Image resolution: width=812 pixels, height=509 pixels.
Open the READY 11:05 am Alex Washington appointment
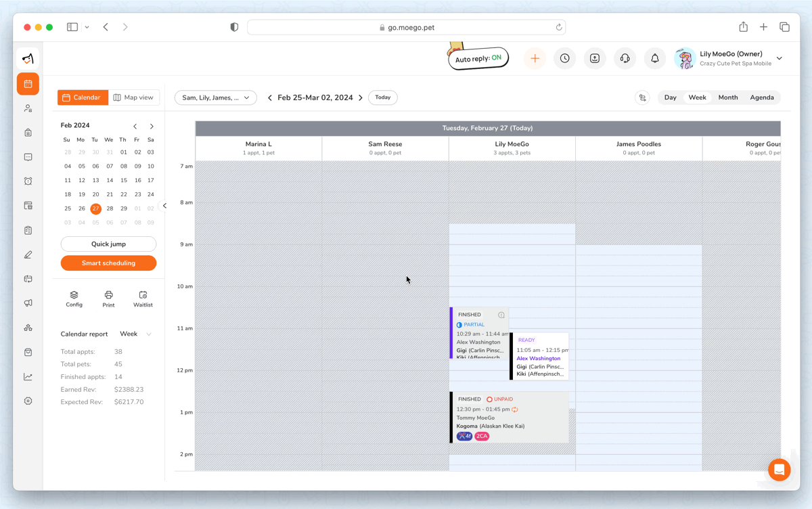pyautogui.click(x=539, y=356)
